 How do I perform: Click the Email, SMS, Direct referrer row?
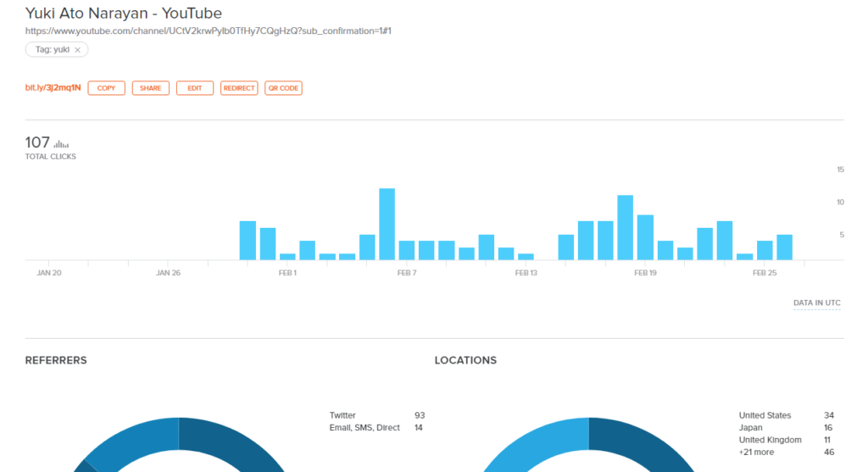click(376, 427)
